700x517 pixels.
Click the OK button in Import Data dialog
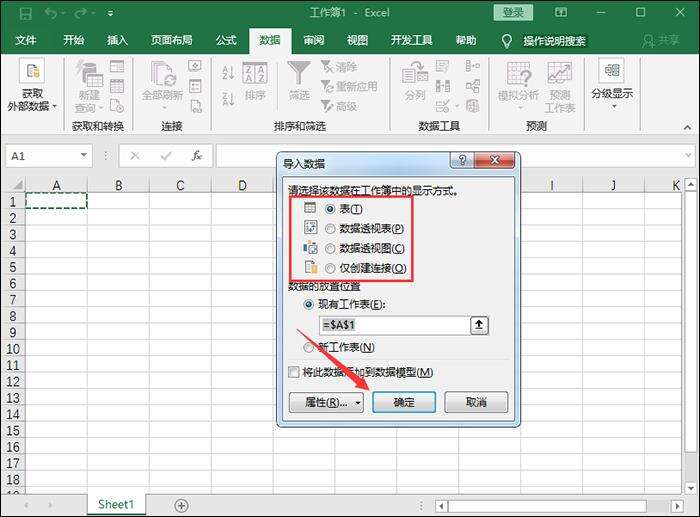click(404, 402)
